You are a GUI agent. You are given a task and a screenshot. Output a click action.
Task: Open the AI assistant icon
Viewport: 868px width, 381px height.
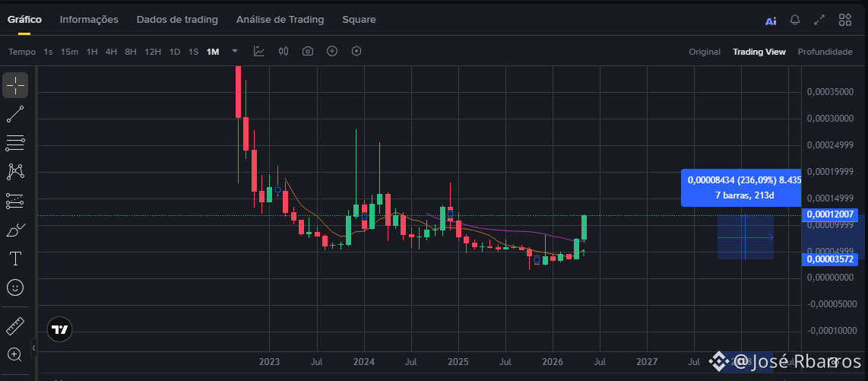pos(771,21)
